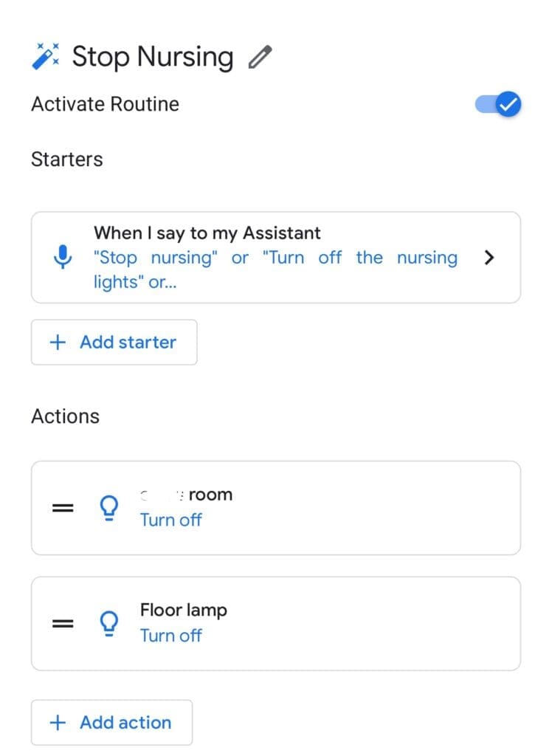The image size is (552, 756).
Task: Click the plus icon on Add starter
Action: pos(58,342)
